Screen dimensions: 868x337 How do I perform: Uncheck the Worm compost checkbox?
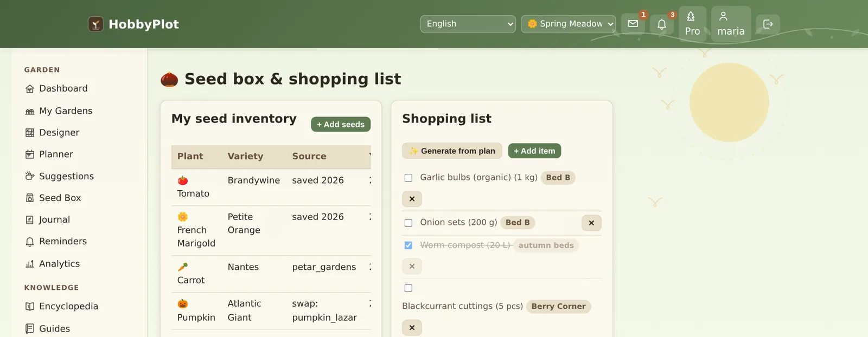(x=409, y=245)
